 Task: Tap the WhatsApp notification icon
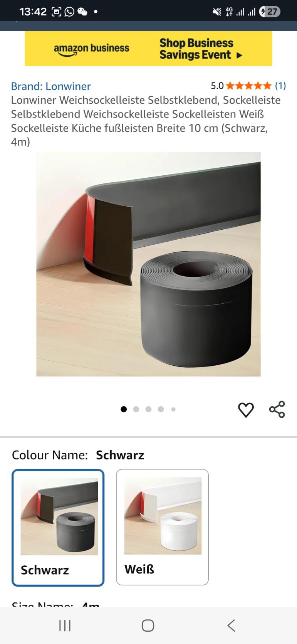(69, 12)
